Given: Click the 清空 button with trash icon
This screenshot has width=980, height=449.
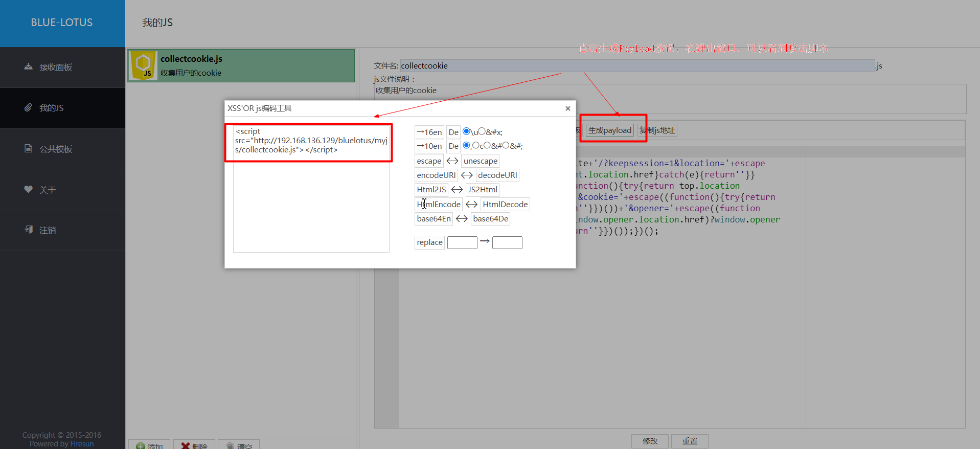Looking at the screenshot, I should point(239,445).
